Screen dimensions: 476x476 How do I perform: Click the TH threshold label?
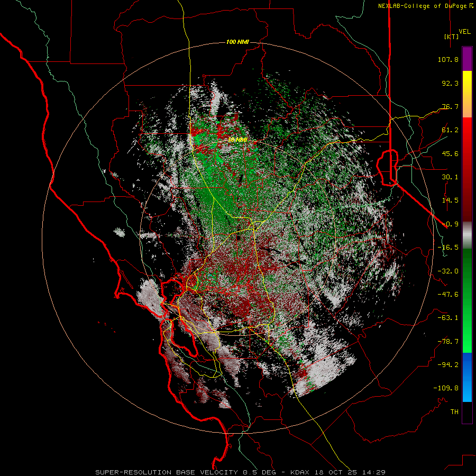click(x=454, y=412)
